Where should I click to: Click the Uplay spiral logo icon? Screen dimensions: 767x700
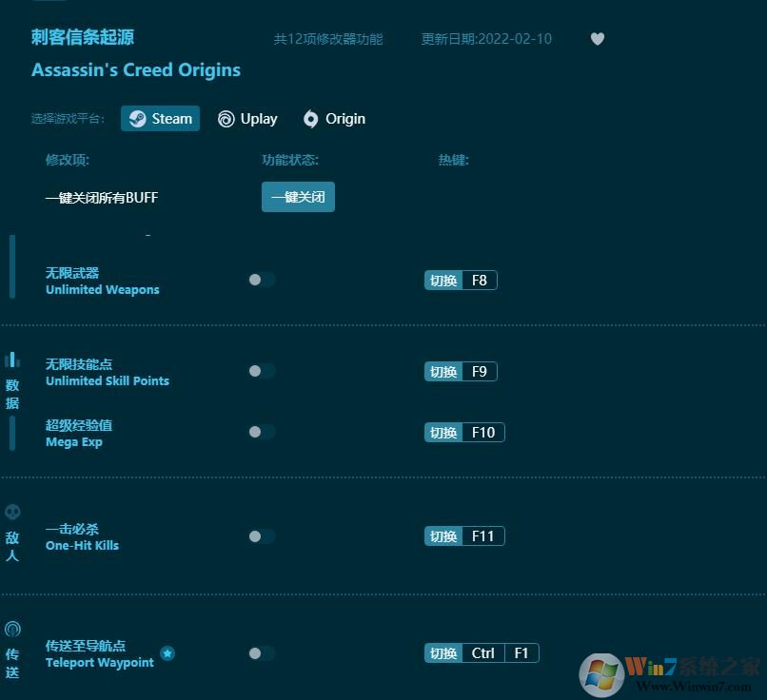(x=226, y=119)
